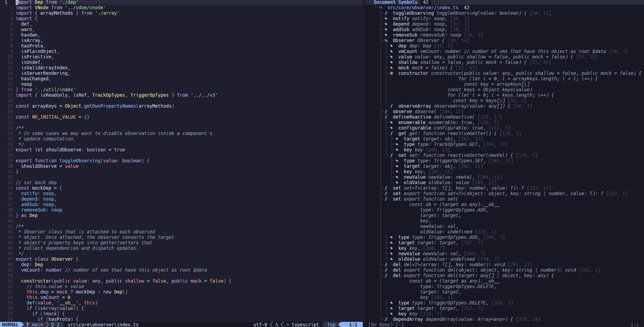Click the utf-8 encoding label in statusline
The image size is (644, 327).
point(260,325)
